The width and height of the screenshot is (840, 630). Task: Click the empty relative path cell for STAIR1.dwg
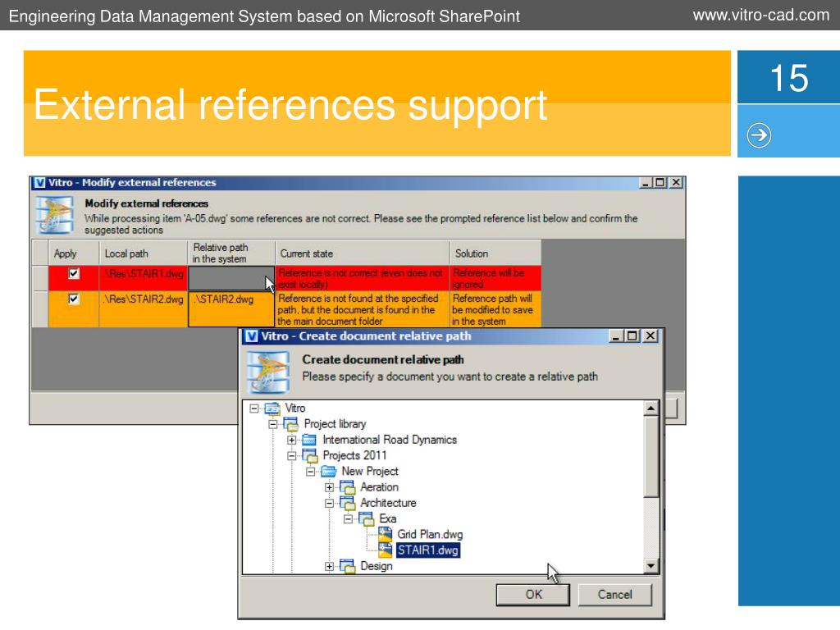(x=231, y=279)
